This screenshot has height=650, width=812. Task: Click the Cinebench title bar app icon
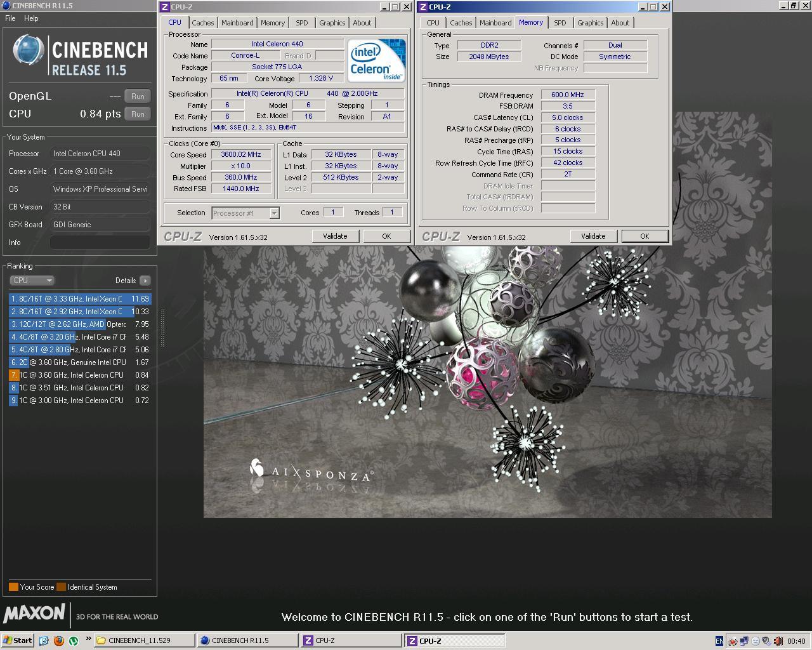(6, 6)
